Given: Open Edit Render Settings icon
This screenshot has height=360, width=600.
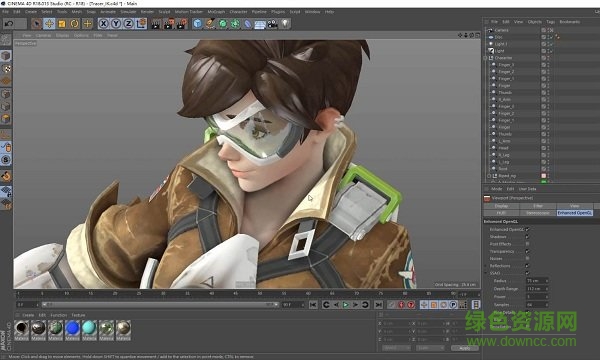Looking at the screenshot, I should [x=181, y=24].
